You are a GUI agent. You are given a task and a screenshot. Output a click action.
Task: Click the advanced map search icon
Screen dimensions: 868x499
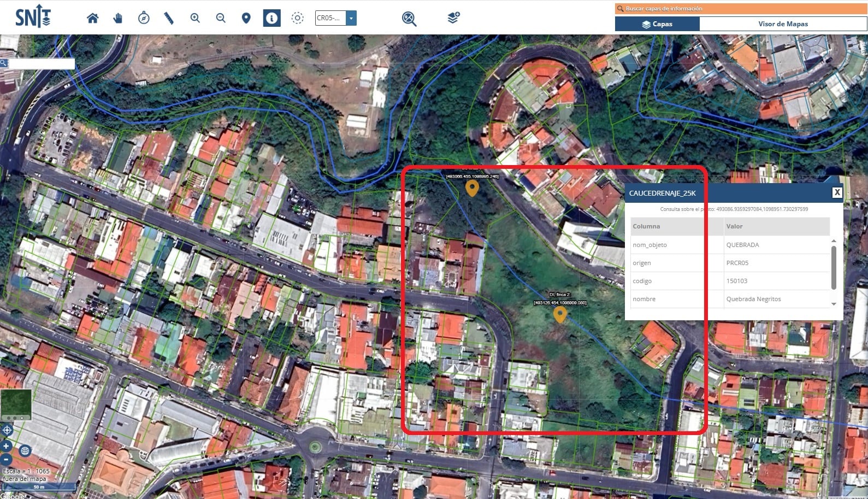(x=409, y=19)
